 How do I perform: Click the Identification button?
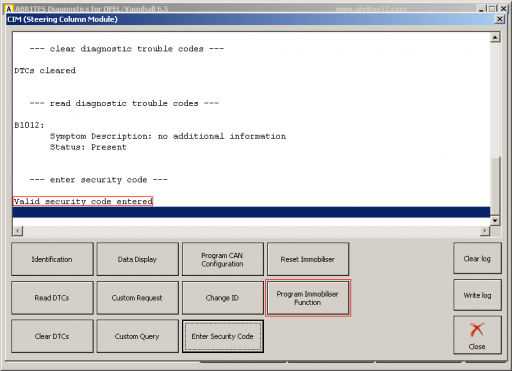point(52,259)
